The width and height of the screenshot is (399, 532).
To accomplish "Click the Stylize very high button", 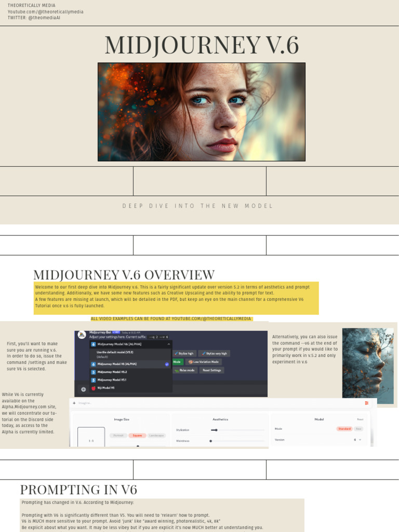I will 214,353.
